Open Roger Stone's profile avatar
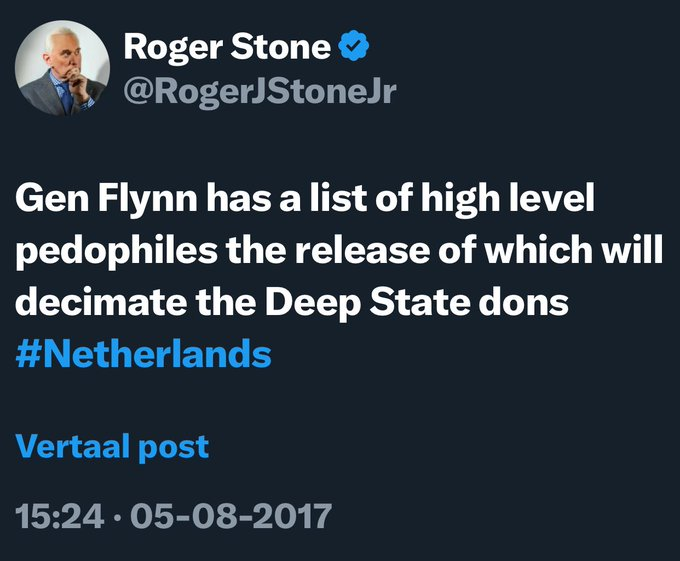680x561 pixels. point(62,68)
